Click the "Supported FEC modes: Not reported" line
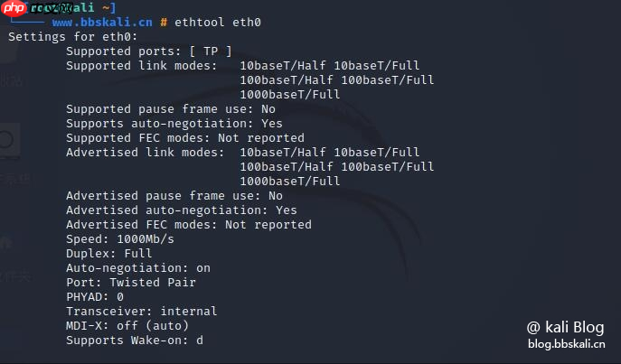The height and width of the screenshot is (364, 621). click(184, 137)
